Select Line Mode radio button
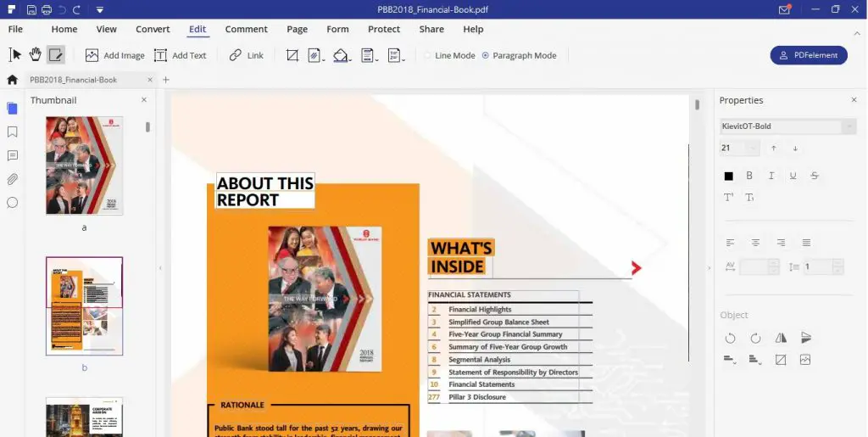 coord(428,55)
